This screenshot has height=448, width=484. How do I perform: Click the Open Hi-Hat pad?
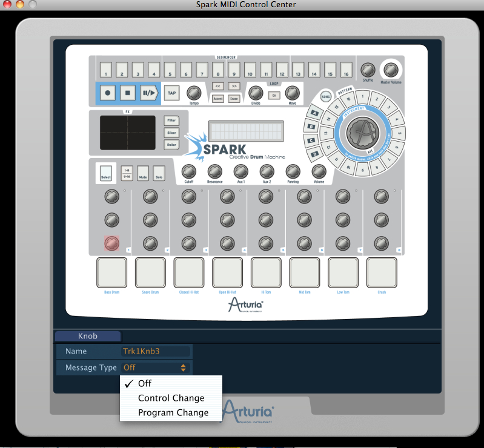[228, 273]
